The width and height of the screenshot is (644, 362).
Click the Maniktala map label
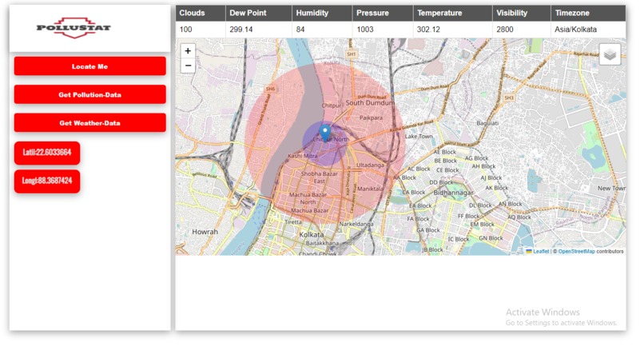pos(371,189)
